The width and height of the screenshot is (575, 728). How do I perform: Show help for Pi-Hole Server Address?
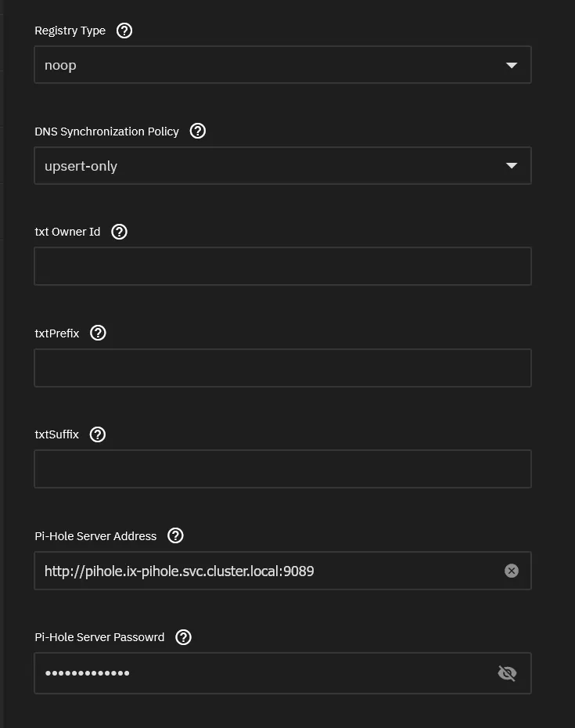point(174,535)
